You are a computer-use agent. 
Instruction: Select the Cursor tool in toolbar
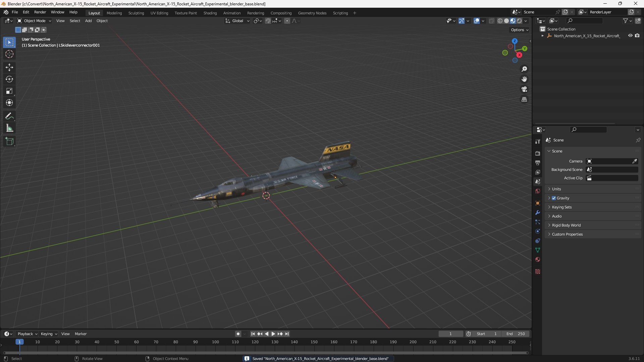(x=9, y=54)
